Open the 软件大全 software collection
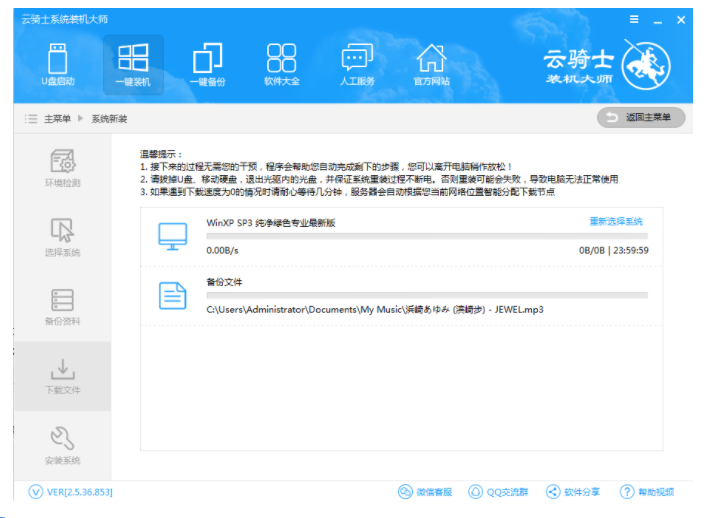 [x=281, y=64]
